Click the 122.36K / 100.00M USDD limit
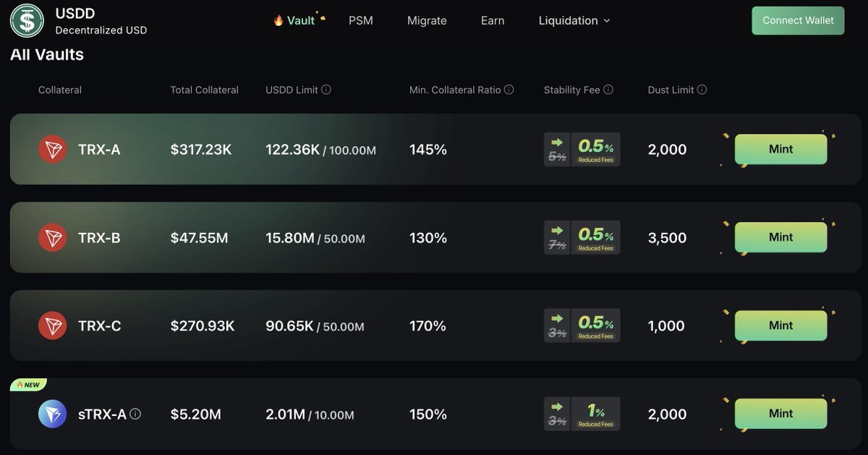The width and height of the screenshot is (868, 455). tap(321, 150)
